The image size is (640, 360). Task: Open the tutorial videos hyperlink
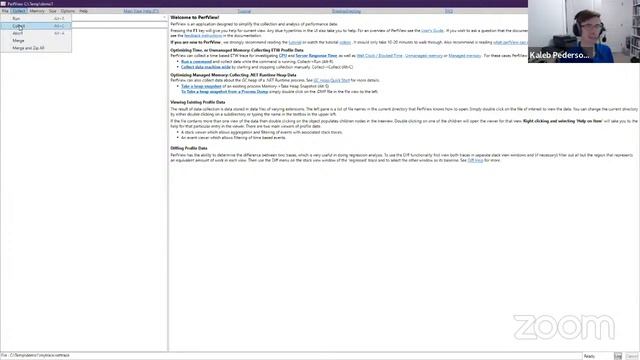(345, 42)
